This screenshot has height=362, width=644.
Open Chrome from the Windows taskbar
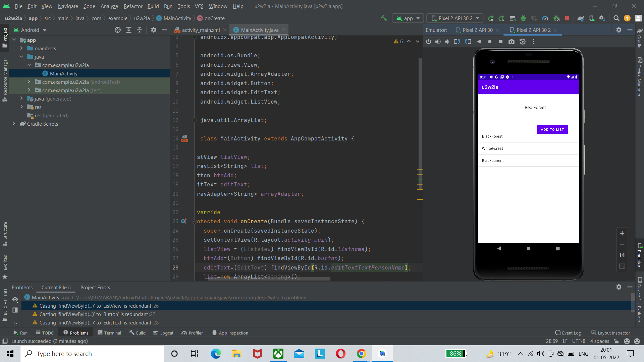(x=361, y=354)
